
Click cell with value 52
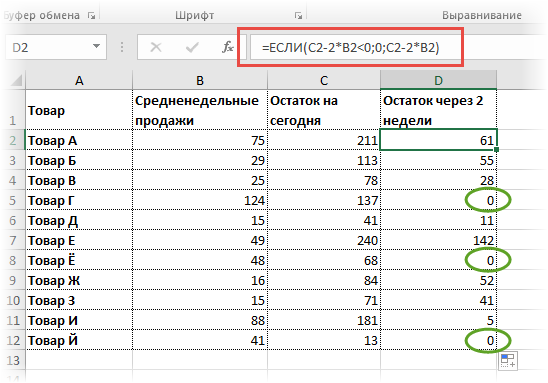pyautogui.click(x=438, y=280)
